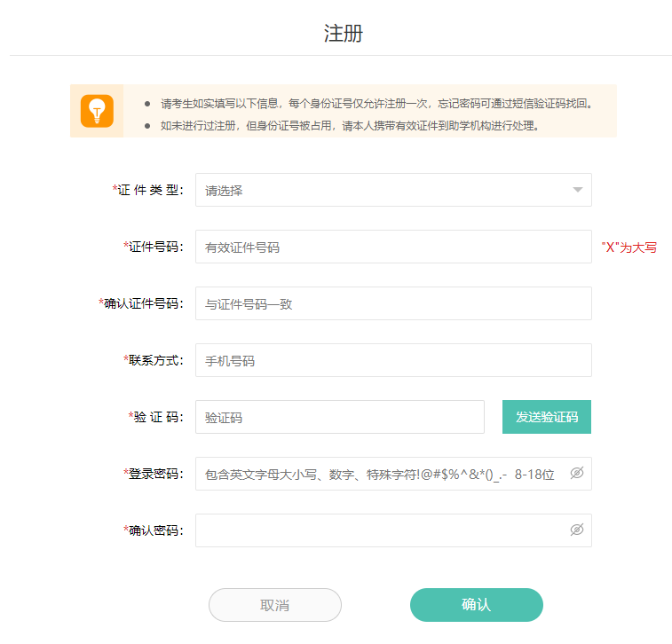The width and height of the screenshot is (672, 644).
Task: Focus the 有效证件号码 input field
Action: 392,247
